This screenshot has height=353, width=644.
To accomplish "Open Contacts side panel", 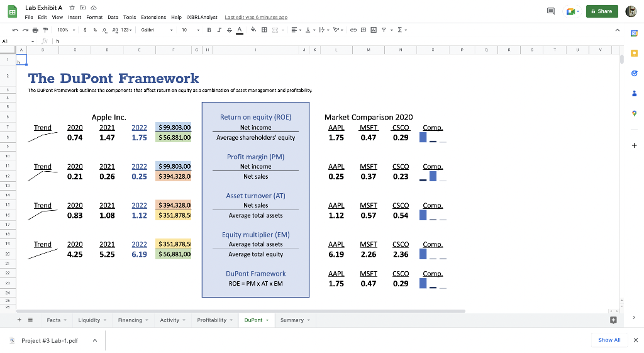I will coord(634,93).
